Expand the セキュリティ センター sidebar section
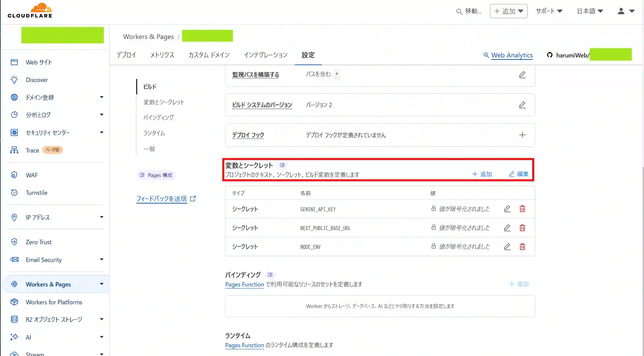 tap(102, 132)
